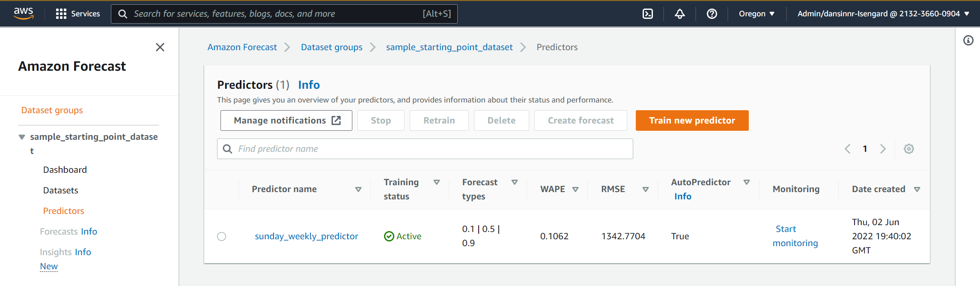
Task: Focus the Find predictor name field
Action: pos(425,149)
